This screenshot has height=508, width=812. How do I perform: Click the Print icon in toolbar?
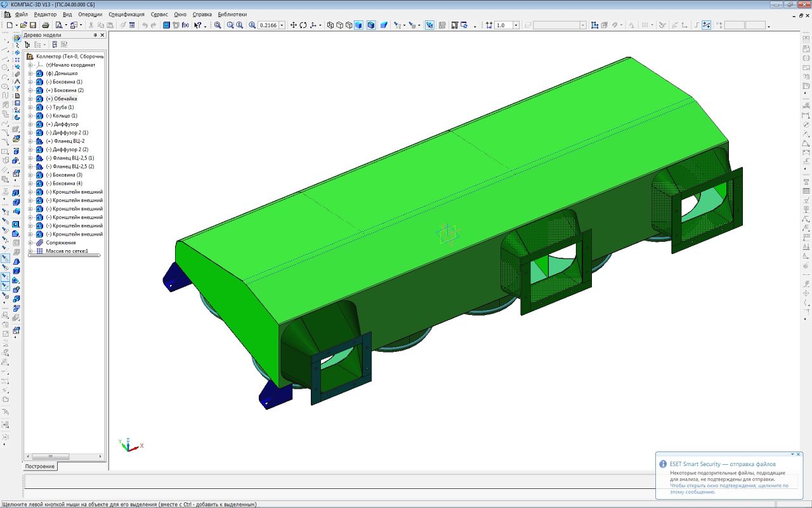tap(46, 25)
